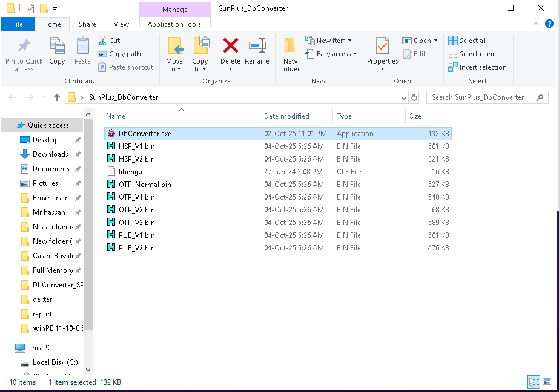Expand the address bar history dropdown
Image resolution: width=559 pixels, height=392 pixels.
(403, 97)
